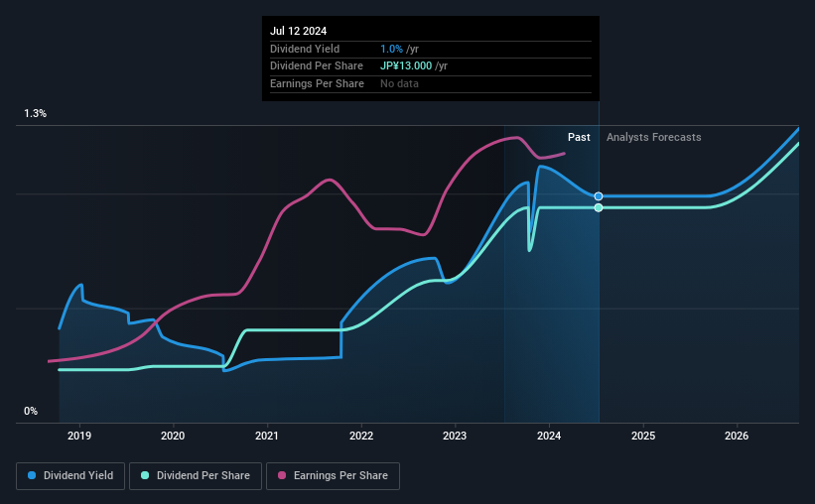
Task: Click the 2024 x-axis label
Action: [549, 436]
